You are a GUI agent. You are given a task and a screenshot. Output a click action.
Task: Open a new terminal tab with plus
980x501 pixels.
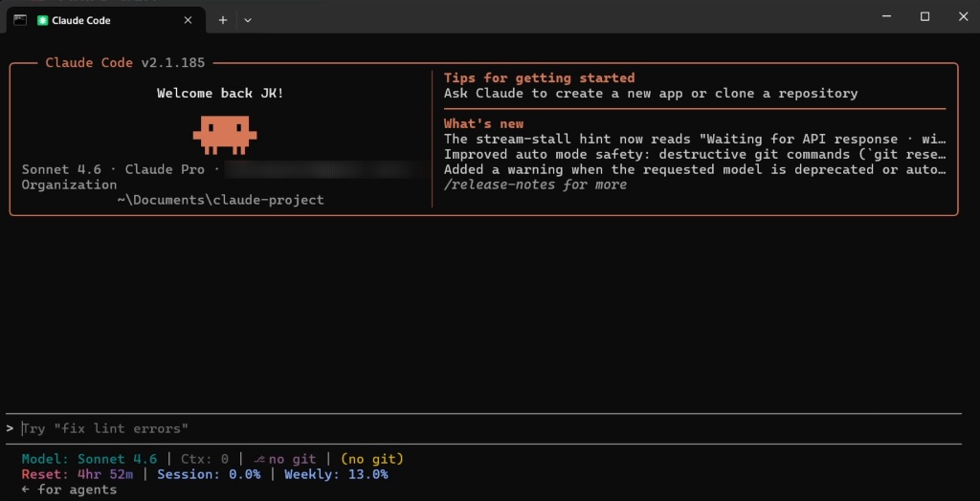pyautogui.click(x=222, y=20)
